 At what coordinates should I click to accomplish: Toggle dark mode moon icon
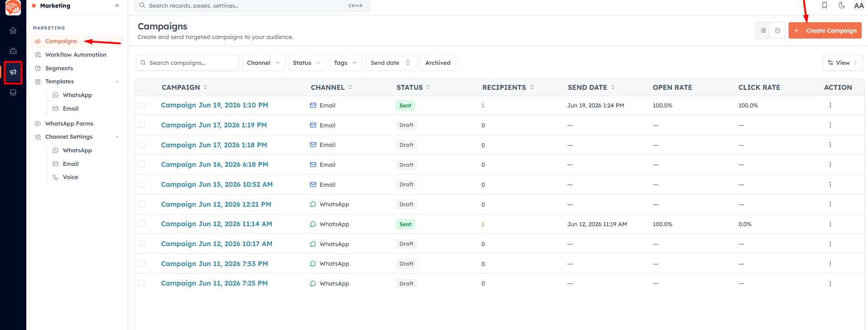(x=842, y=5)
